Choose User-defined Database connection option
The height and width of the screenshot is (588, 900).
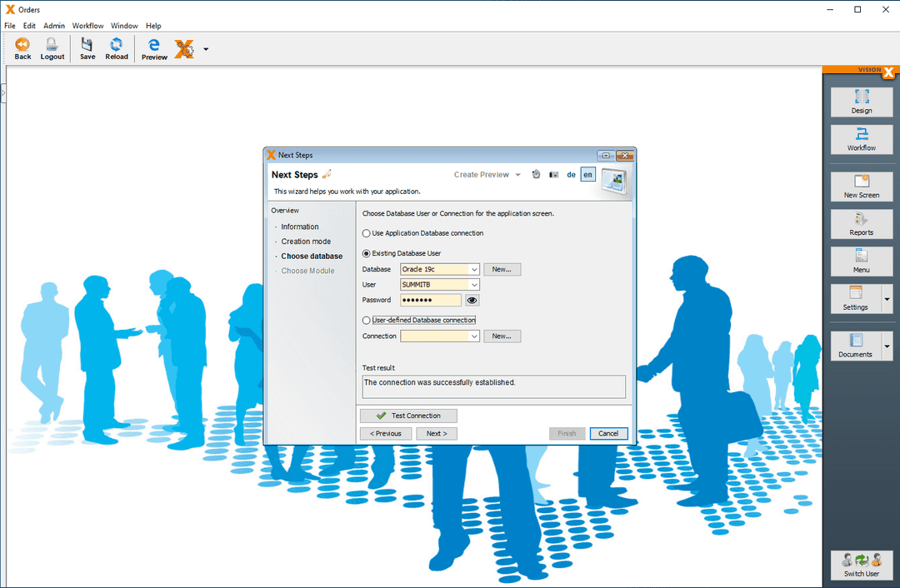click(x=366, y=320)
